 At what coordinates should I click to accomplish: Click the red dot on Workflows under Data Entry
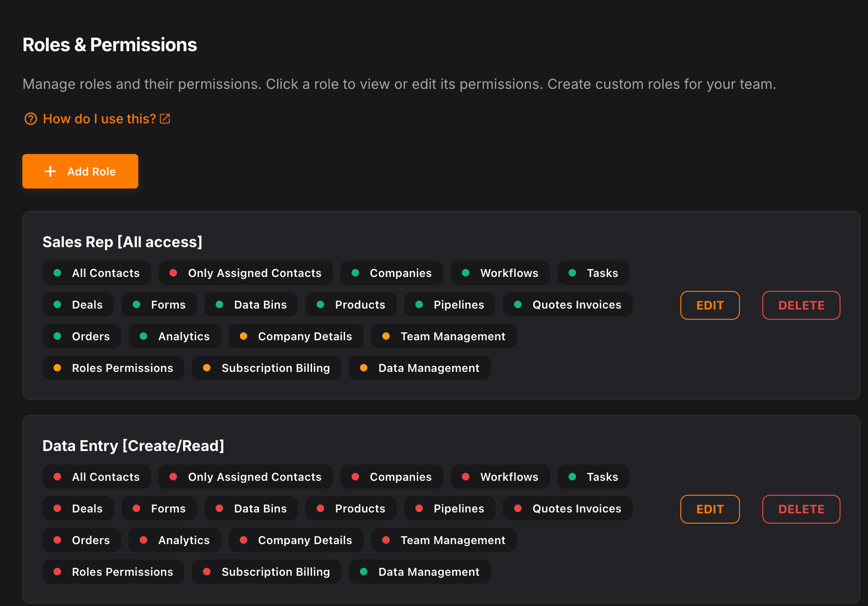point(466,477)
